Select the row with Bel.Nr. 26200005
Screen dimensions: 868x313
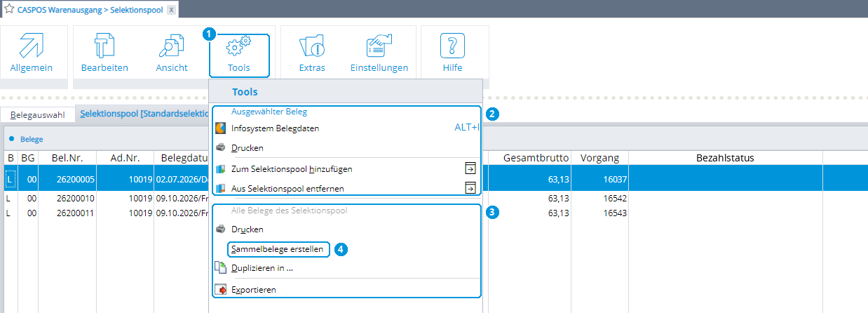pos(435,180)
